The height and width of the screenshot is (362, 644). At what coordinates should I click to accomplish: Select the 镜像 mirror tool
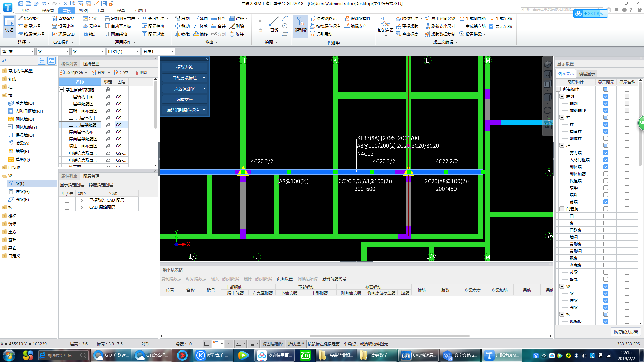[182, 34]
